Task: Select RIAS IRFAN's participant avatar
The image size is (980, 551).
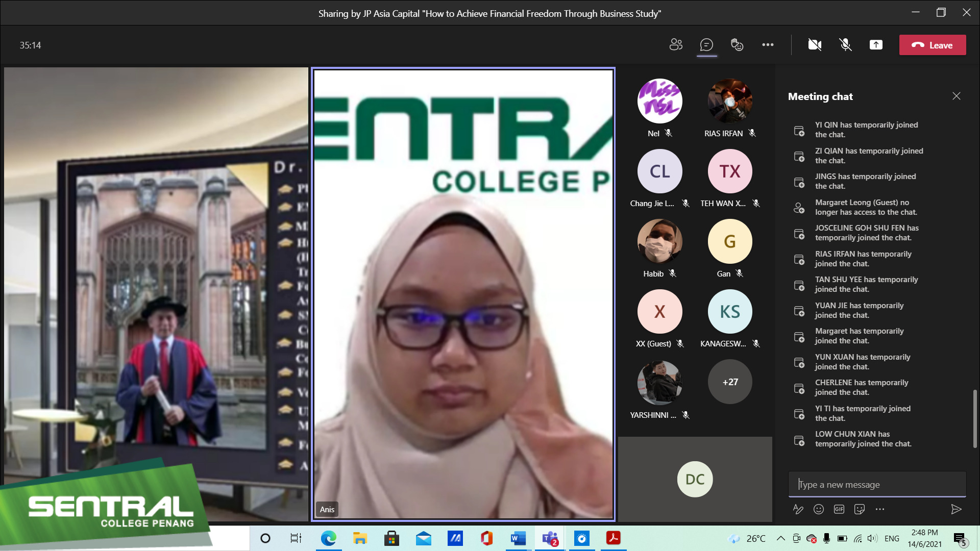Action: pos(730,101)
